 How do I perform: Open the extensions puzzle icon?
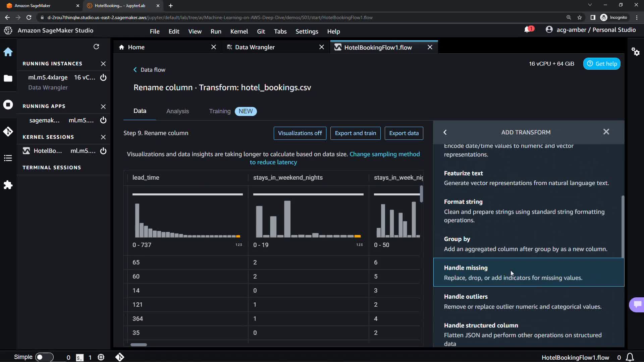(8, 185)
